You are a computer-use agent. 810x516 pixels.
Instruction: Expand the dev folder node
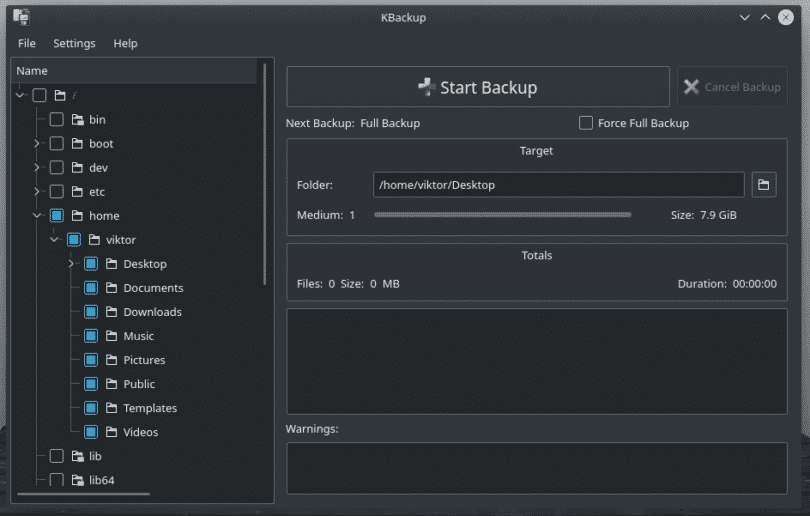pyautogui.click(x=37, y=168)
